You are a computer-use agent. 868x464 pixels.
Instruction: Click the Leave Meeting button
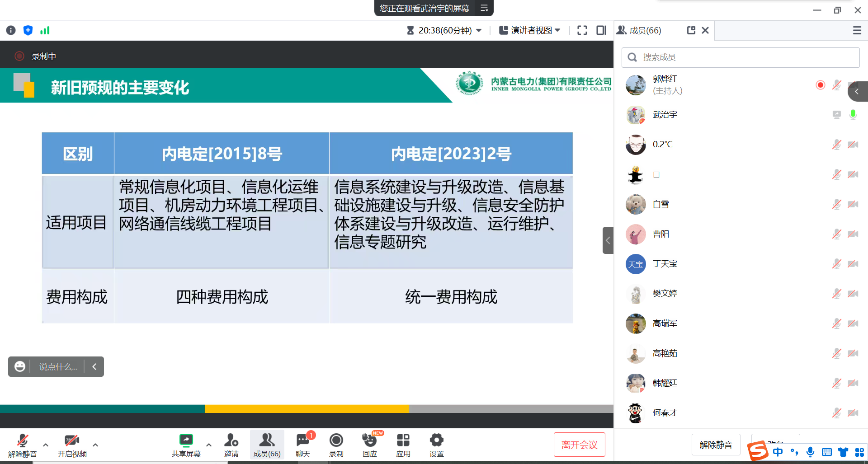580,445
